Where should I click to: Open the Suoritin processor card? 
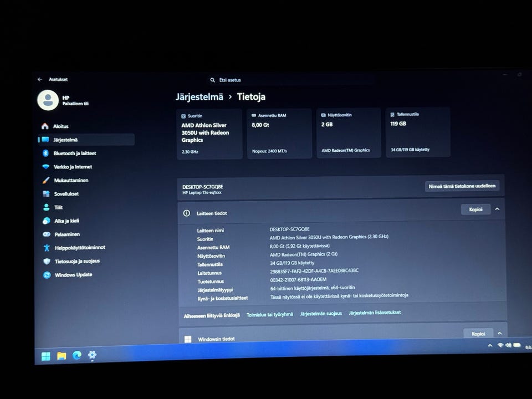[x=209, y=134]
